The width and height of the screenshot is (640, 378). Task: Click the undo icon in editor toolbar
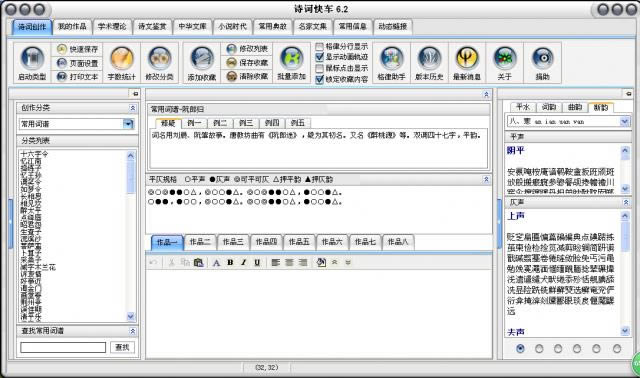pos(153,262)
